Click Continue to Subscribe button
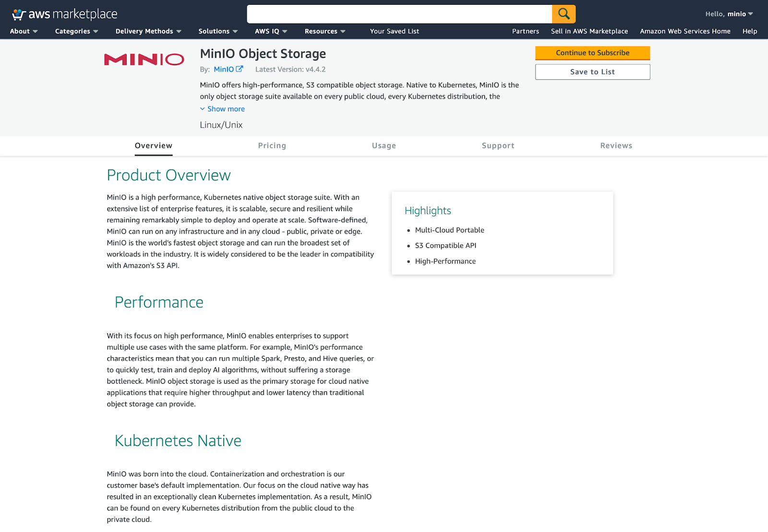 click(x=592, y=53)
